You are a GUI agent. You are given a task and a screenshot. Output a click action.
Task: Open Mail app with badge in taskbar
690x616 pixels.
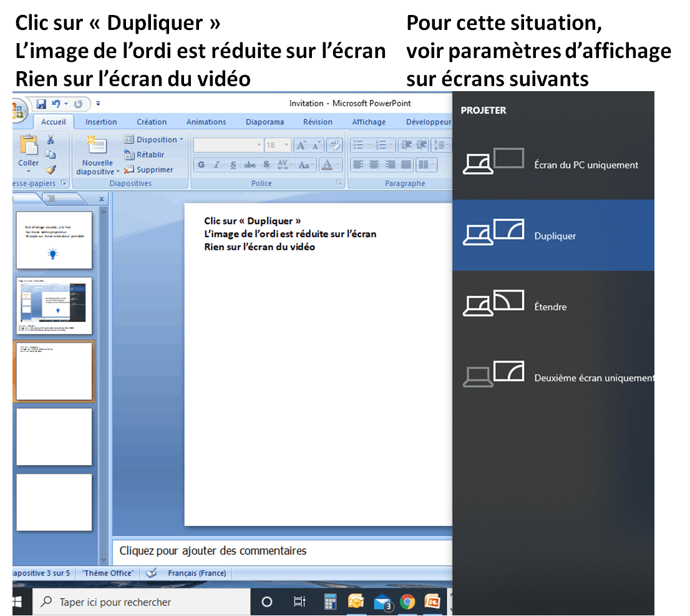(382, 602)
